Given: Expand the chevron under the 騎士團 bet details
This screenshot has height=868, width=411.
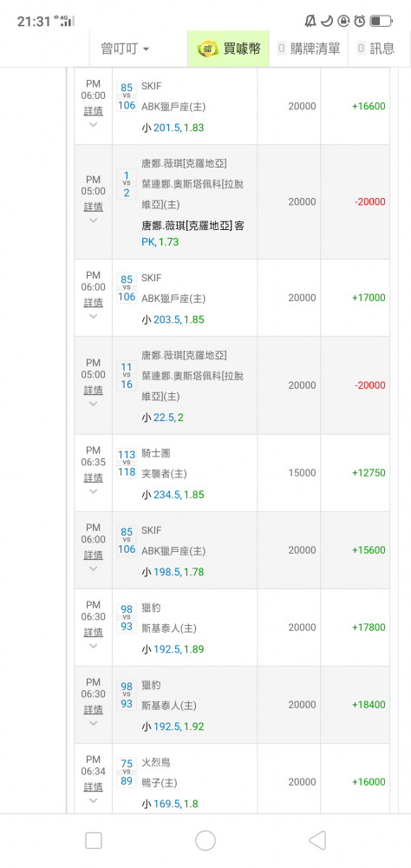Looking at the screenshot, I should pyautogui.click(x=93, y=491).
